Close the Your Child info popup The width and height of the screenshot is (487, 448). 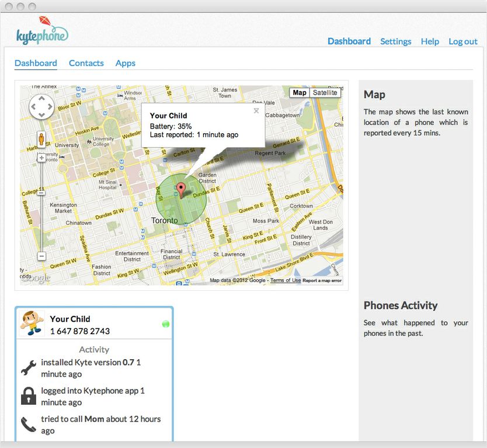pos(256,111)
